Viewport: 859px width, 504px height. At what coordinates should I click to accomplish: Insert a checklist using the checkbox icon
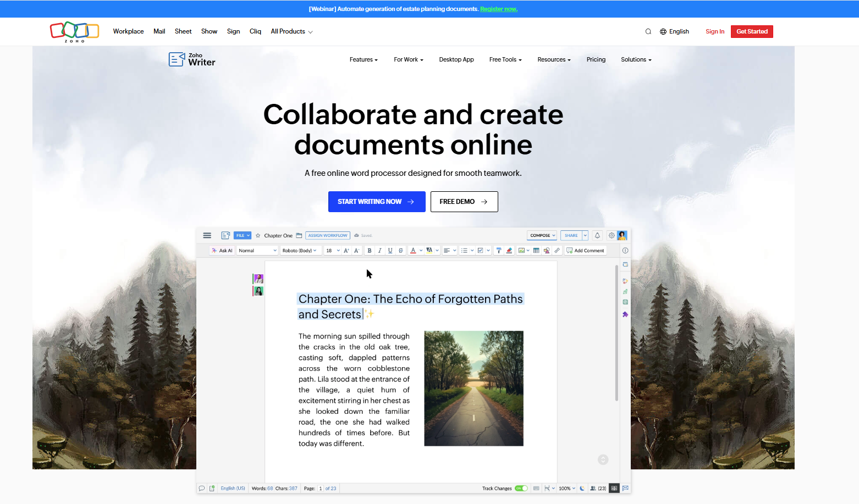coord(480,250)
